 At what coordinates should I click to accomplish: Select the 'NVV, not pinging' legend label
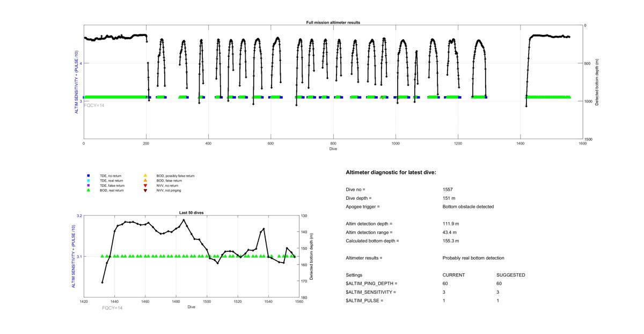pos(170,190)
